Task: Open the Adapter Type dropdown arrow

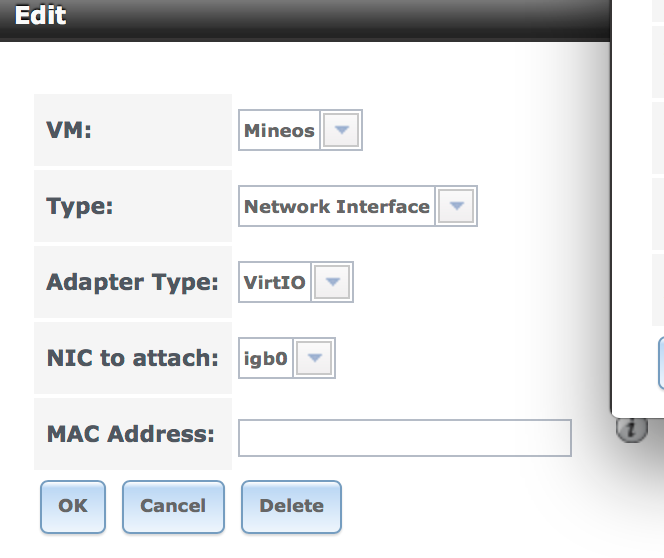Action: (x=332, y=282)
